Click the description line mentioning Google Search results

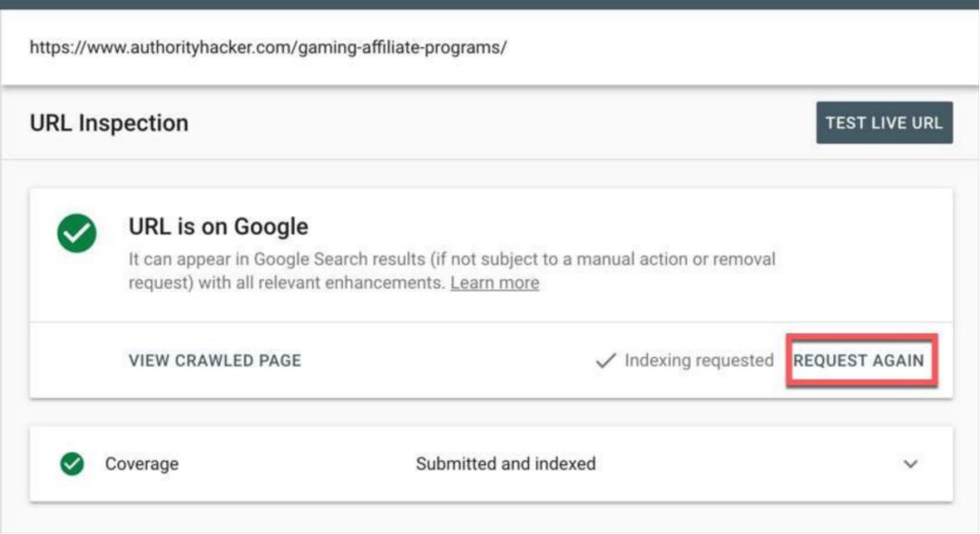coord(452,260)
